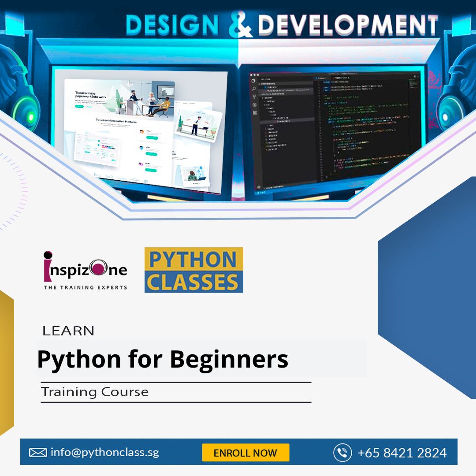Click the explorer files icon in editor sidebar
Viewport: 476px width, 476px height.
pos(253,81)
